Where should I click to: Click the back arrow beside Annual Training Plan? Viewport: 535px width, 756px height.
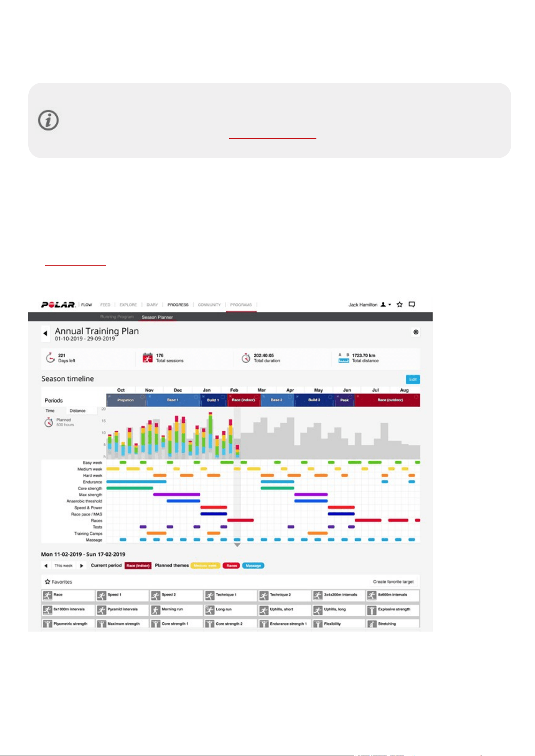[x=45, y=333]
